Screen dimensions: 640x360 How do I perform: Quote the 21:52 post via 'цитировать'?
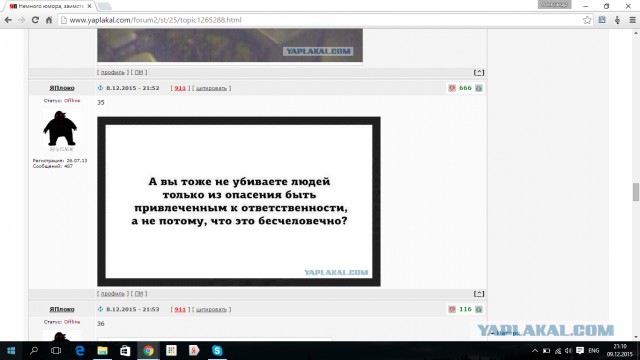[x=211, y=88]
